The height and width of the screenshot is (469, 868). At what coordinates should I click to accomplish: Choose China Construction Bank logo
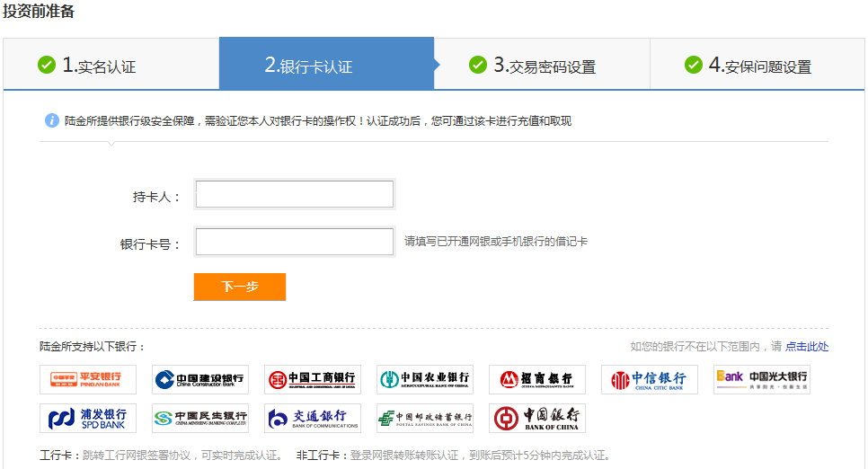pos(200,379)
